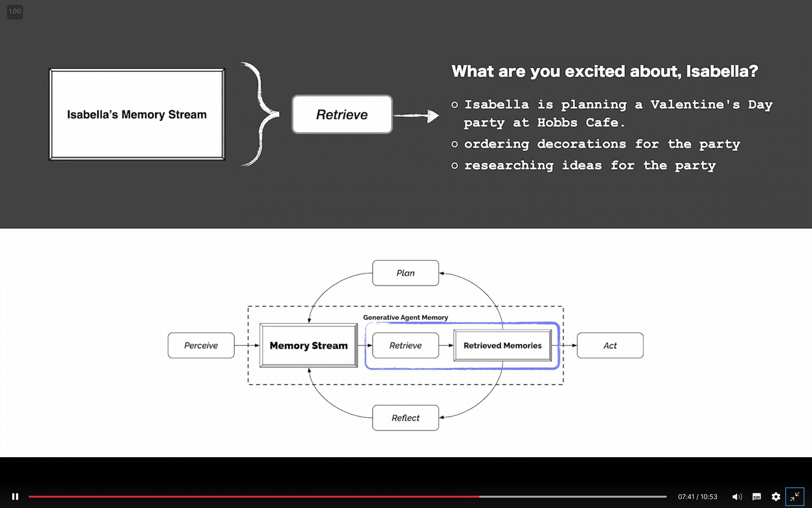The width and height of the screenshot is (812, 508).
Task: Click the 07:41 / 10:53 time display
Action: click(698, 496)
